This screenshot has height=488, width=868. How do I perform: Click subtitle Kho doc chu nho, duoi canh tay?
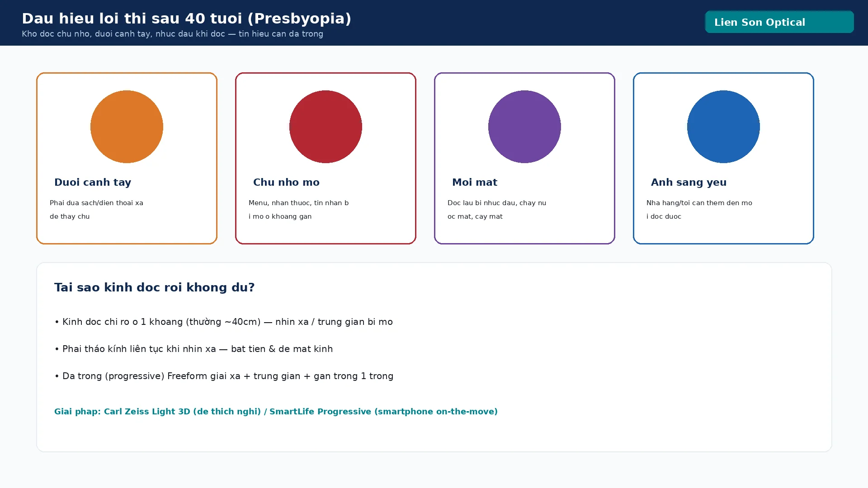172,34
